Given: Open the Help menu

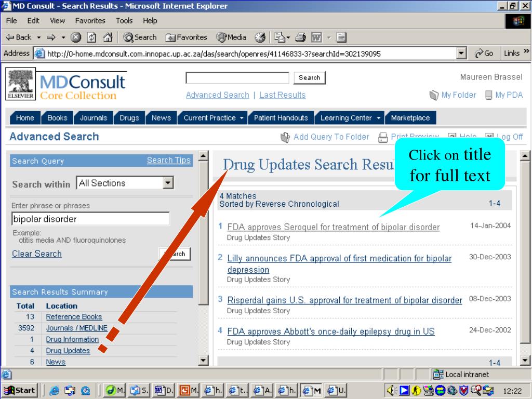Looking at the screenshot, I should pyautogui.click(x=150, y=21).
